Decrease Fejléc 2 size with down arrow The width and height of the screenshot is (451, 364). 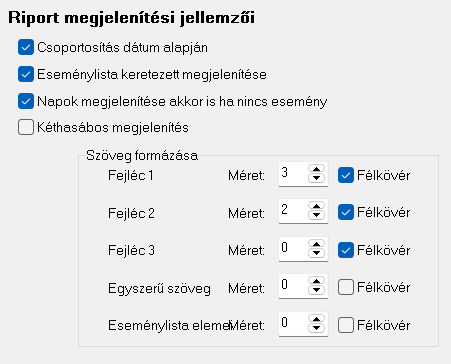316,215
